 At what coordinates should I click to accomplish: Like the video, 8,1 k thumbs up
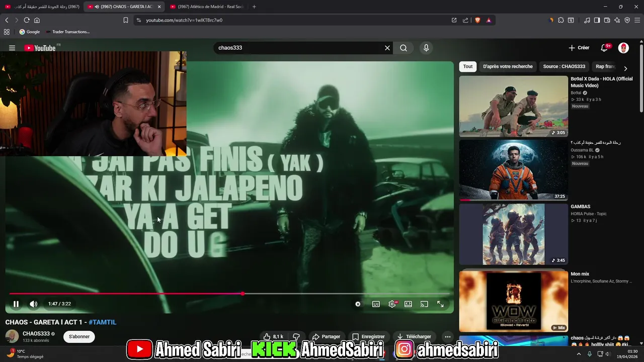coord(273,336)
